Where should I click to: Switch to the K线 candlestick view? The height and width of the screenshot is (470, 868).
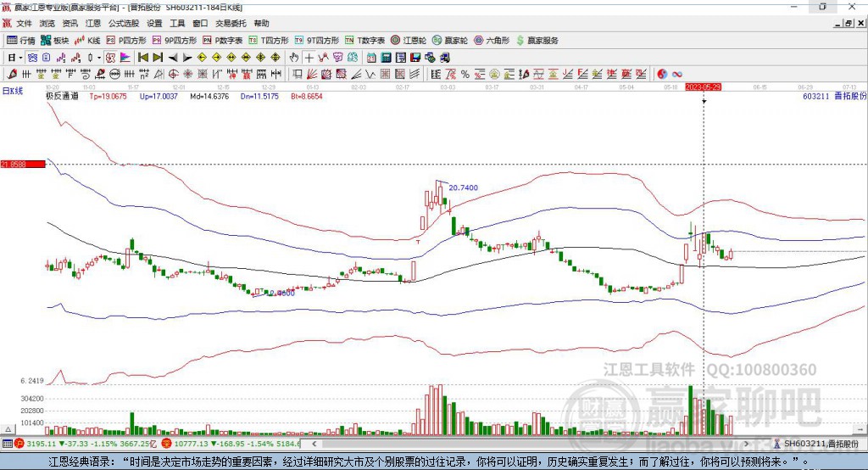click(x=87, y=41)
